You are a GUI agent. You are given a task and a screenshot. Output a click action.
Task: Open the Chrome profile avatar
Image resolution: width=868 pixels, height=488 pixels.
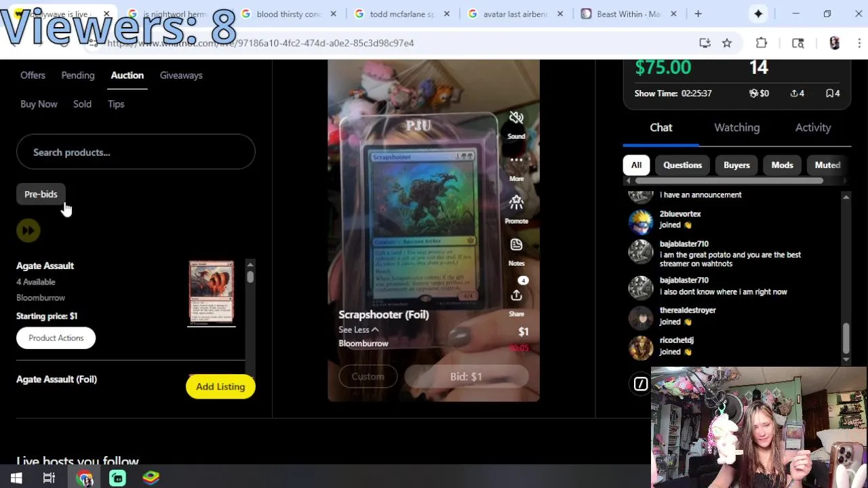pos(834,43)
